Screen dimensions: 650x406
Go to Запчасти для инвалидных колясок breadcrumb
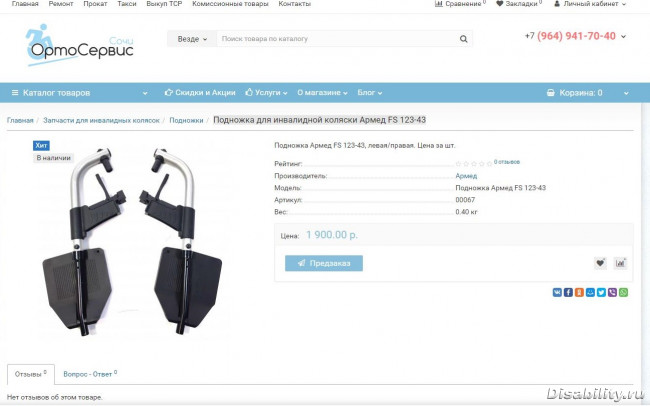pos(101,120)
